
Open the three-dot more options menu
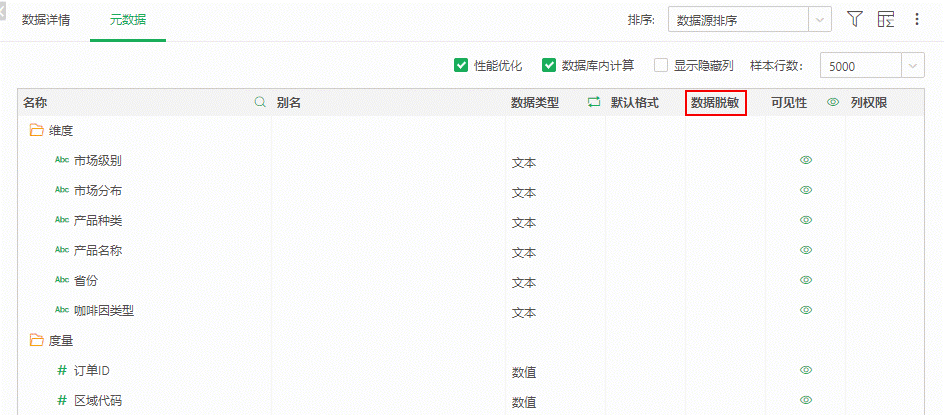tap(917, 19)
